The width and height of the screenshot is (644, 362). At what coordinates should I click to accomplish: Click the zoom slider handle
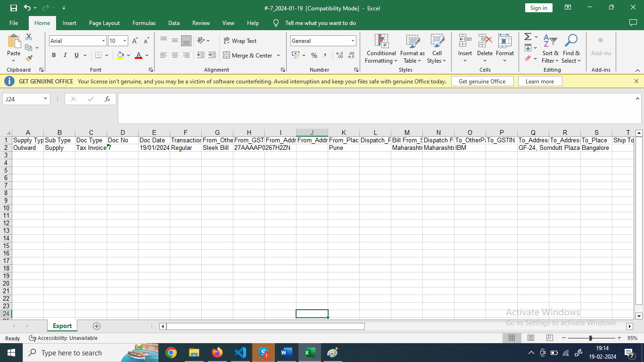(x=590, y=338)
